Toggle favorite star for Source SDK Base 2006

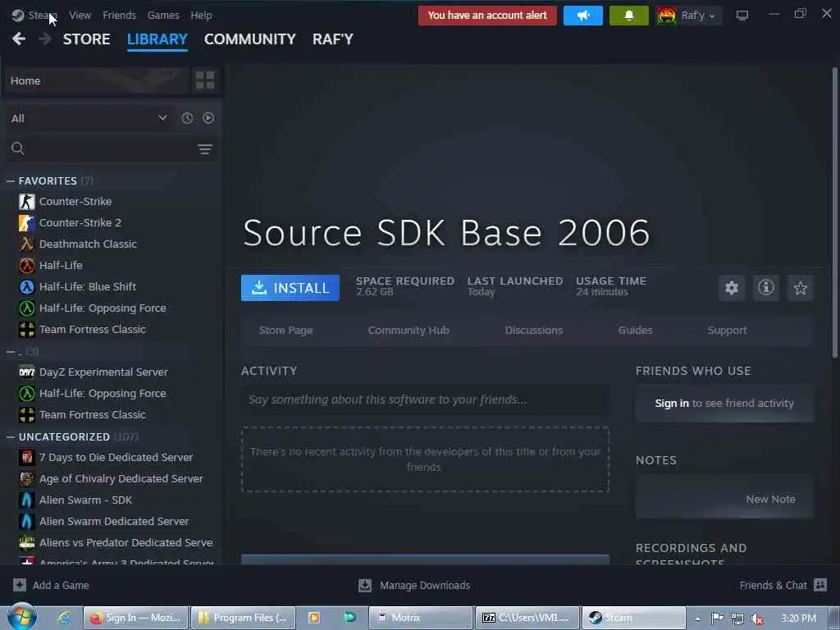801,288
